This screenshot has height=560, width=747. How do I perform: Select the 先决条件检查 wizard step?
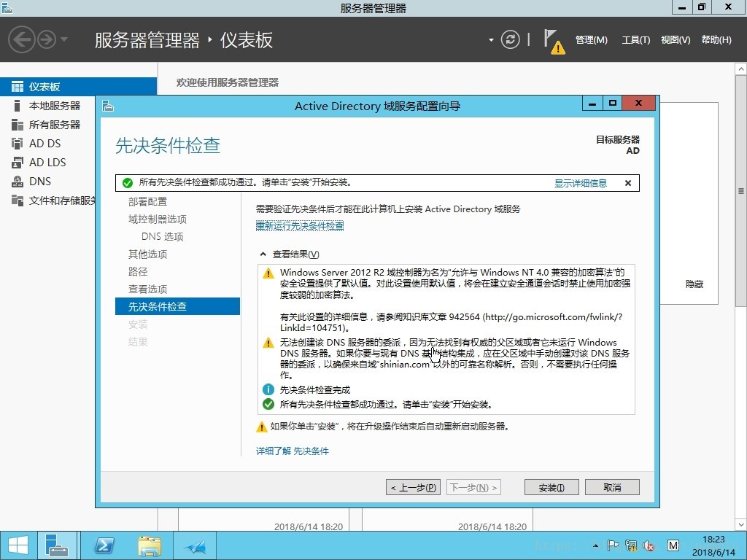pos(177,306)
